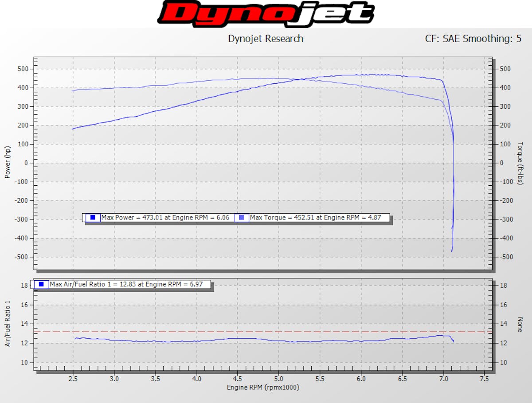Click the Max Power legend blue square

click(x=93, y=217)
